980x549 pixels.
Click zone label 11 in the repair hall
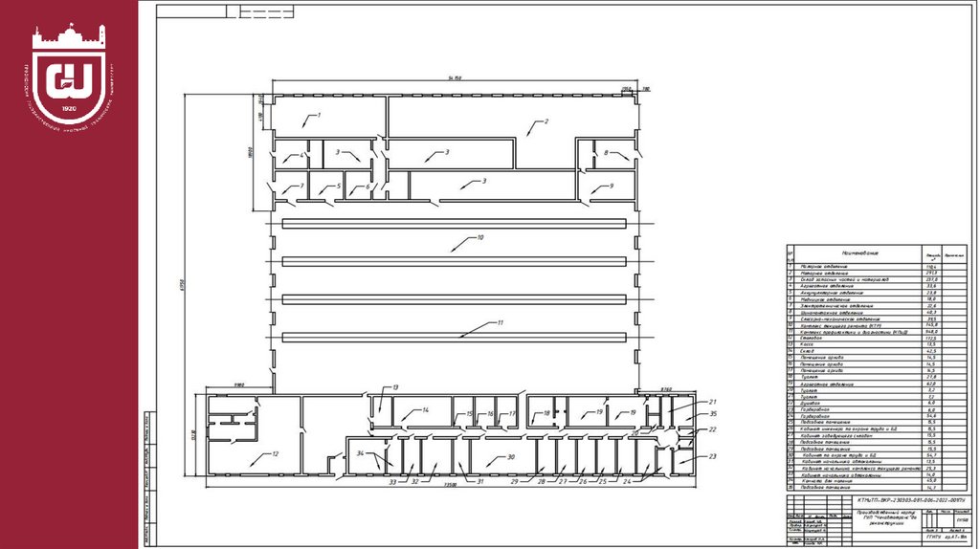(500, 323)
